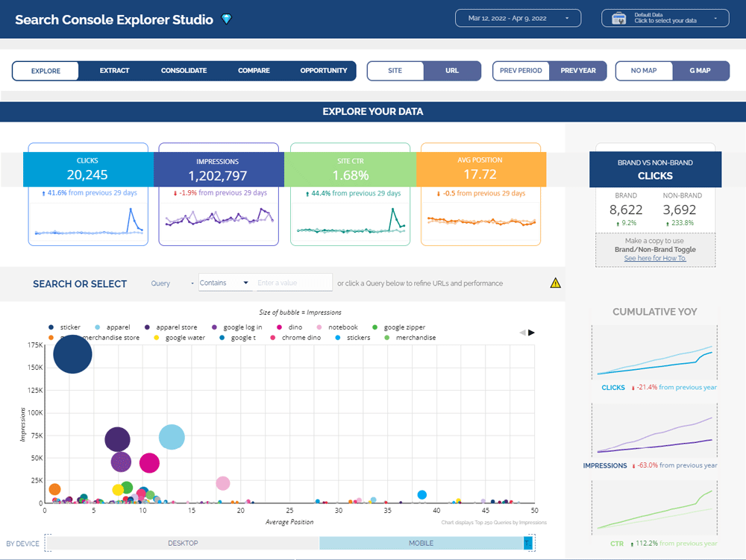The image size is (746, 560).
Task: Click the Enter a value query field
Action: click(x=293, y=283)
